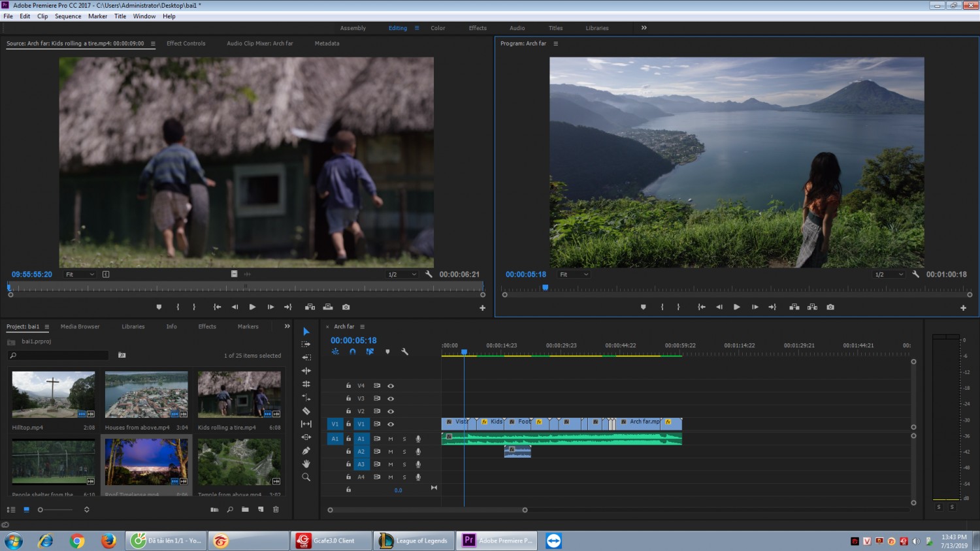Toggle timeline Snap magnet icon

click(352, 351)
